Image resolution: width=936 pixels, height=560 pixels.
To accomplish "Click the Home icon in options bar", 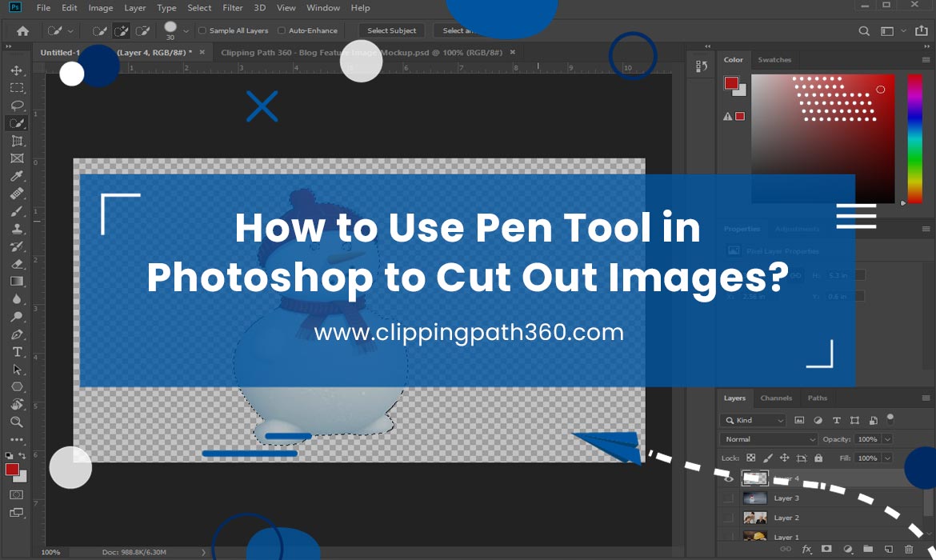I will 22,31.
